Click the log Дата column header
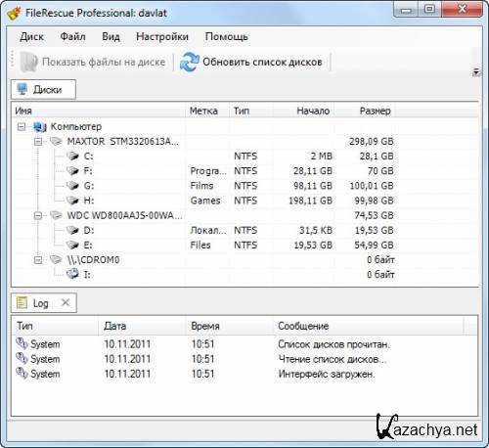 tap(142, 326)
